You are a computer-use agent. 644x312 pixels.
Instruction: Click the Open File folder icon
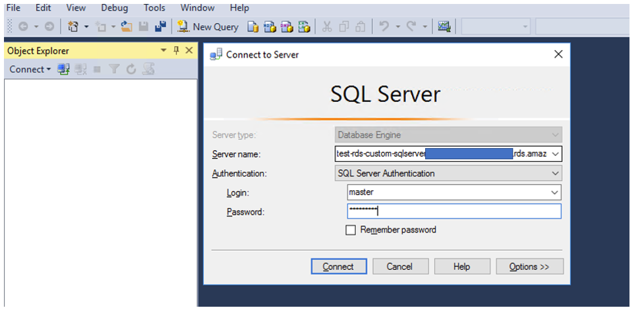coord(126,26)
